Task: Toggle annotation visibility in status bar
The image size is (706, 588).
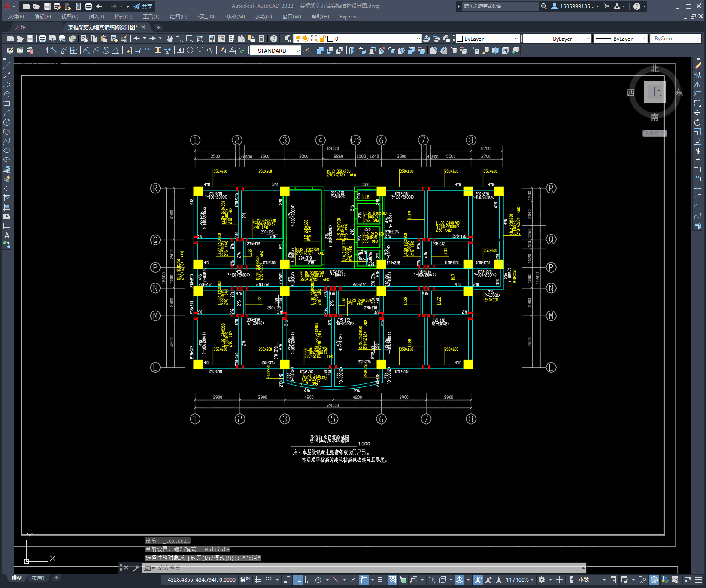Action: tap(478, 580)
